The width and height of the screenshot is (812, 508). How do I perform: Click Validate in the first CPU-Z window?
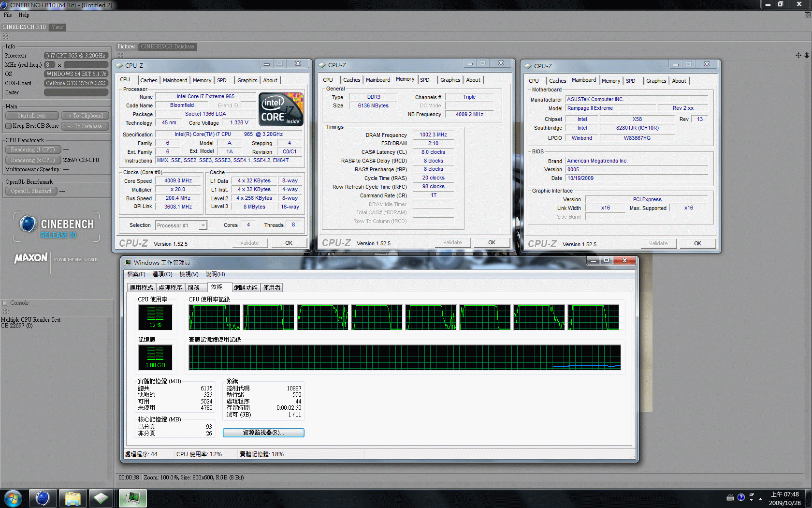(249, 243)
